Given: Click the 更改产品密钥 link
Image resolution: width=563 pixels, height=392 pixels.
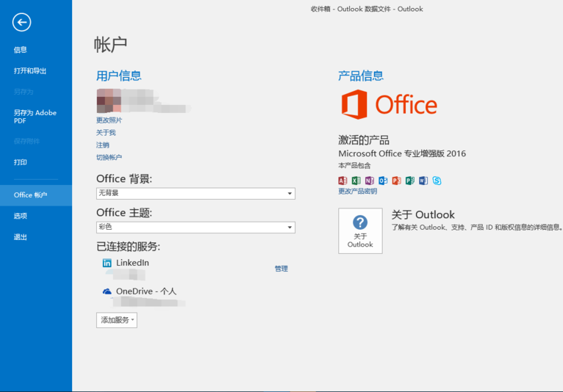Looking at the screenshot, I should (x=358, y=191).
